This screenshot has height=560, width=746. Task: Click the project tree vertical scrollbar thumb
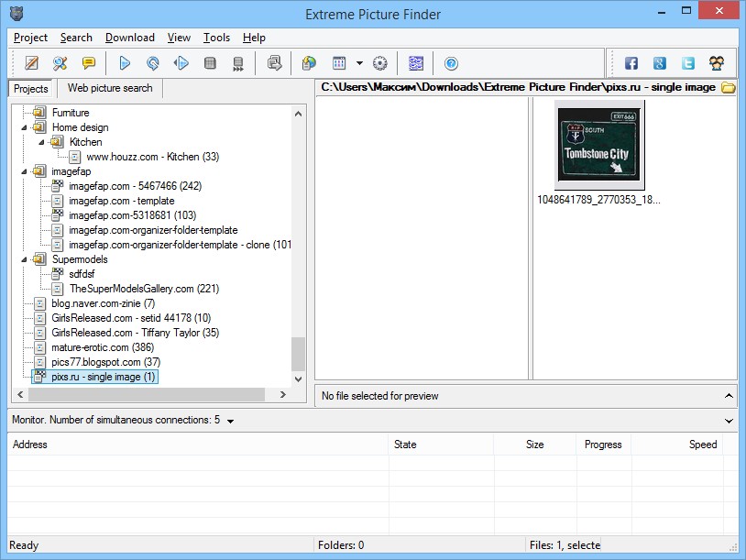(298, 354)
